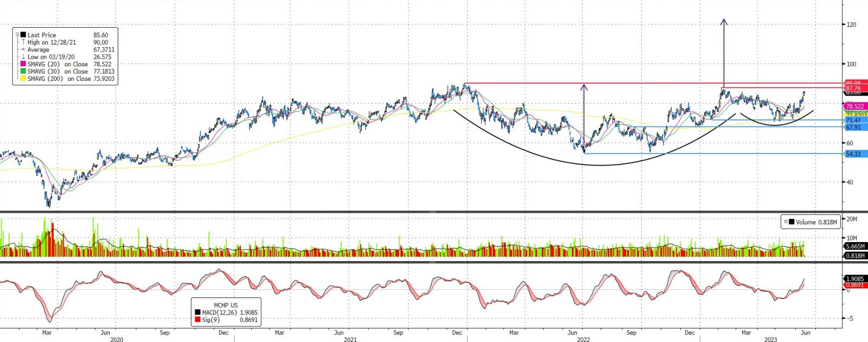This screenshot has height=342, width=868.
Task: Click the magenta SMAVG (20) swatch
Action: coord(23,64)
